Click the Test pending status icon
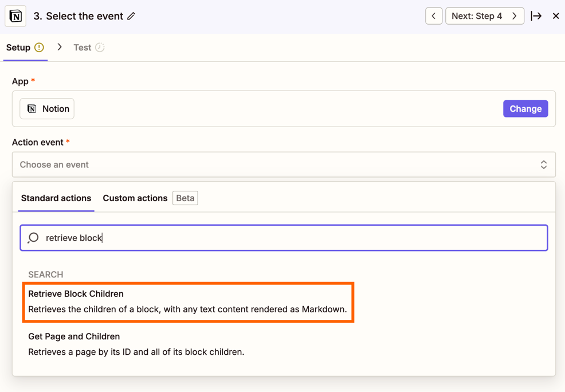This screenshot has width=565, height=392. [100, 48]
